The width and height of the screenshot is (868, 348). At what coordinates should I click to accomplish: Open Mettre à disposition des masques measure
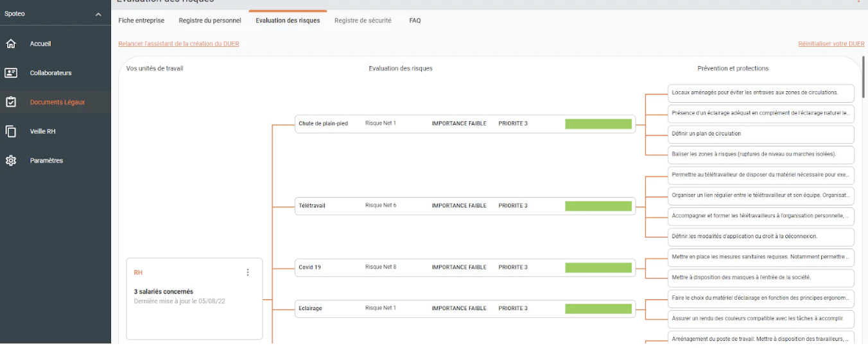761,278
